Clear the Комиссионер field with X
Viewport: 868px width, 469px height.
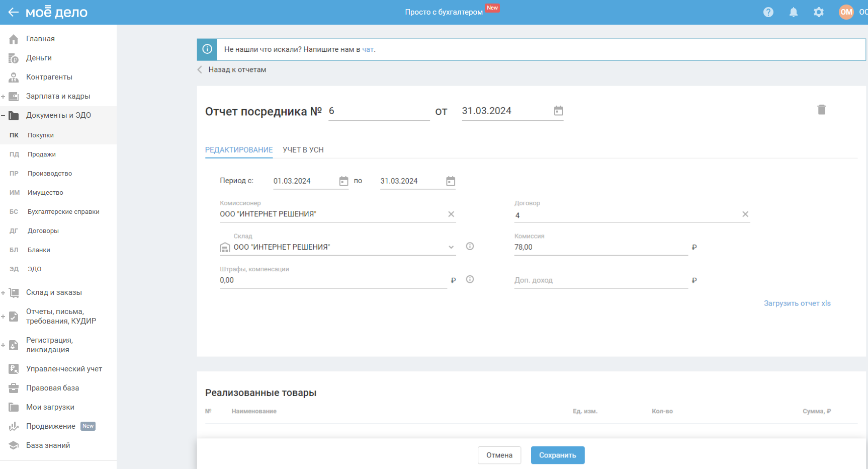tap(451, 214)
